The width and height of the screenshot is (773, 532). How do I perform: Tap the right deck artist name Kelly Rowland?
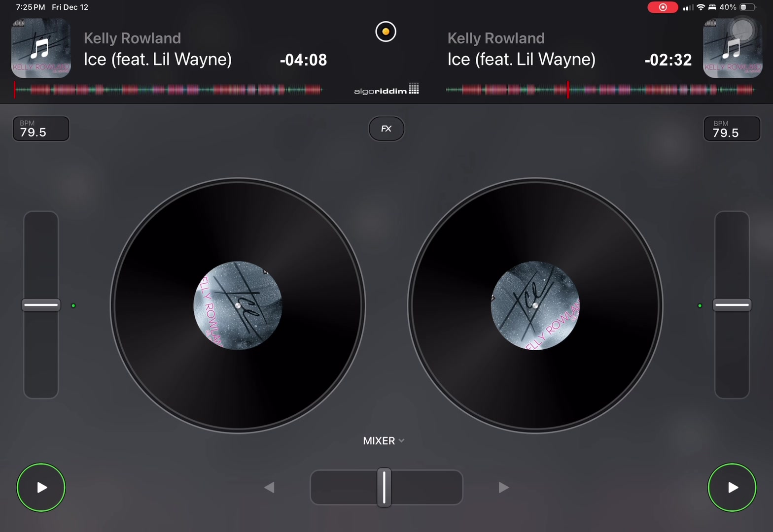point(496,38)
